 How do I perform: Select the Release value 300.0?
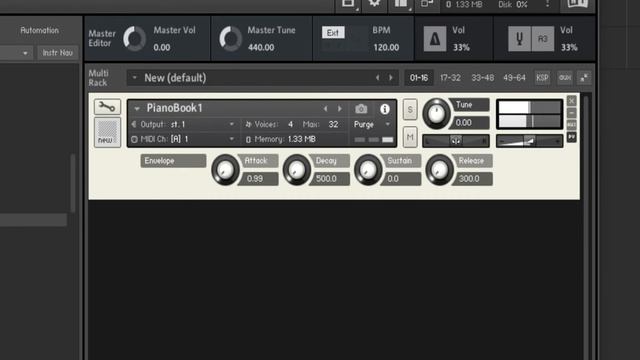472,179
